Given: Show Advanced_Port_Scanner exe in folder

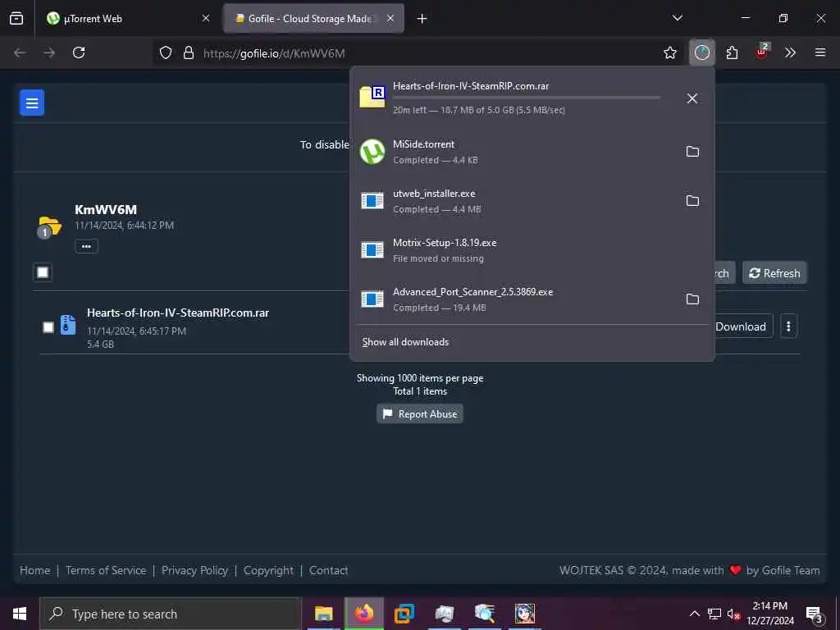Looking at the screenshot, I should [692, 299].
